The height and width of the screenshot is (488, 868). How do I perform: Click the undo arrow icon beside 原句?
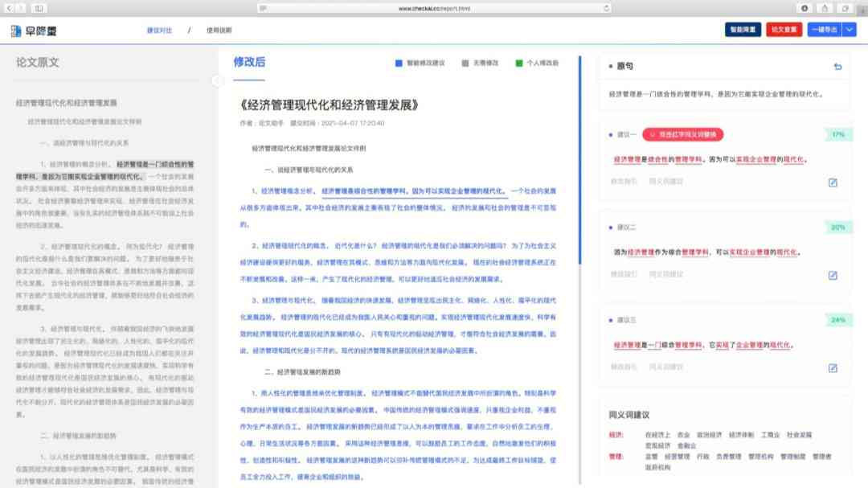tap(837, 67)
